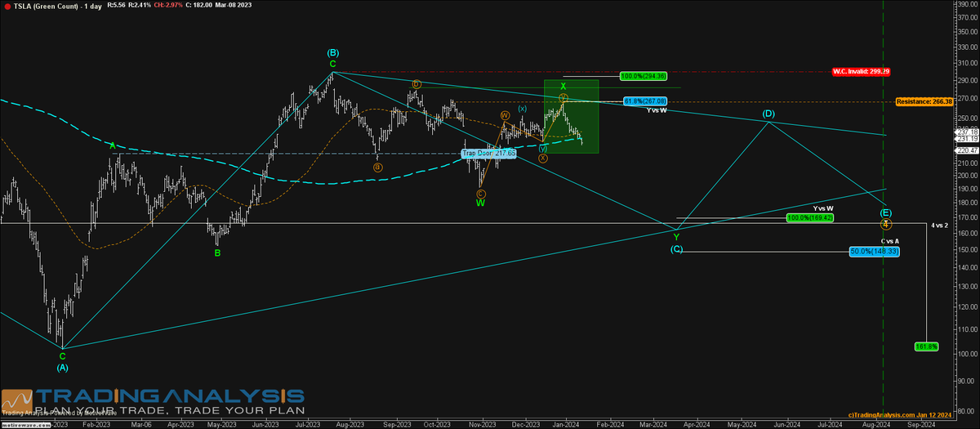
Task: Select the green B wave label
Action: (217, 253)
